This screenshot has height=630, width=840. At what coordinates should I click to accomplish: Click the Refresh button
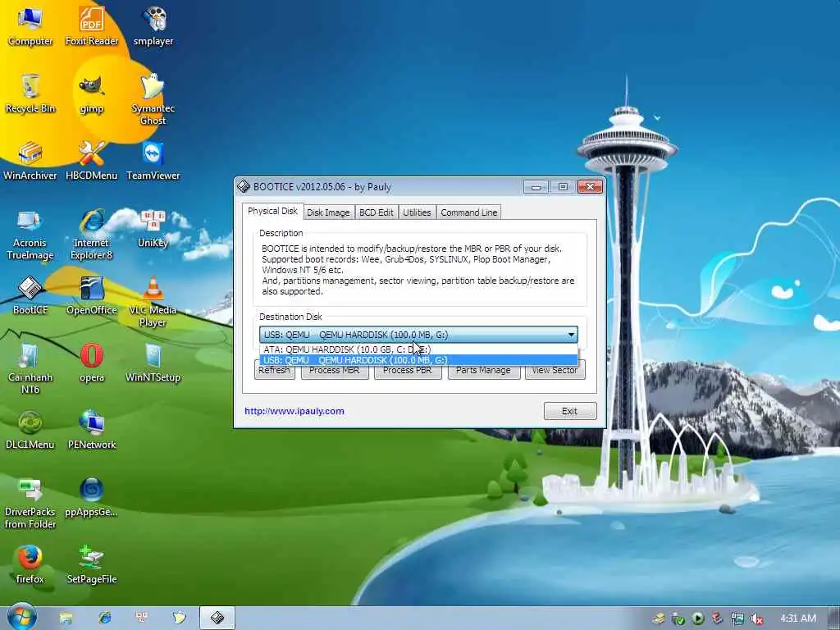(274, 370)
